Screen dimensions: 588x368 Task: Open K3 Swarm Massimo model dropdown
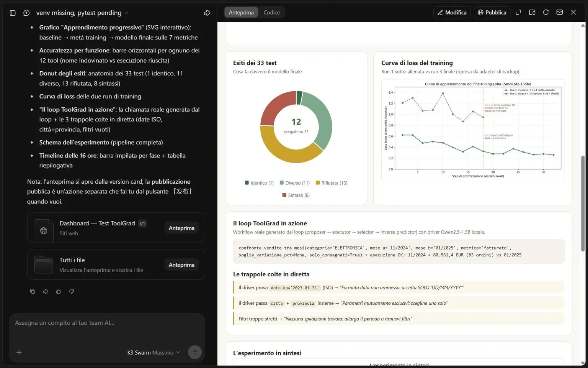(x=154, y=353)
